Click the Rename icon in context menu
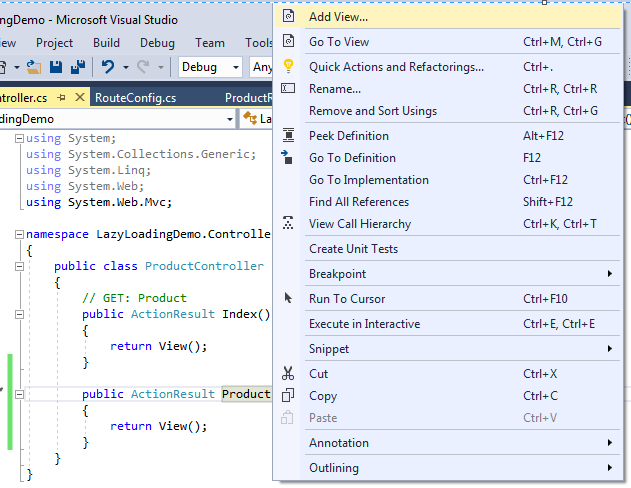 (x=288, y=88)
